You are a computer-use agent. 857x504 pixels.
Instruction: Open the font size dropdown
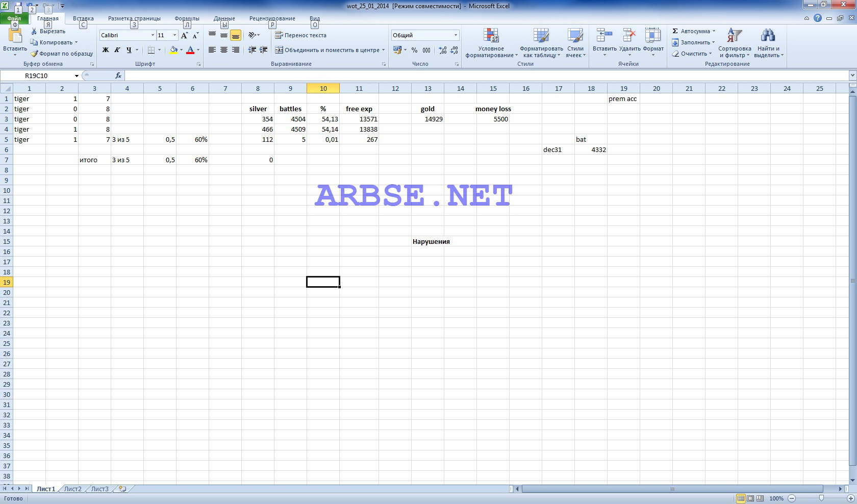(x=174, y=35)
